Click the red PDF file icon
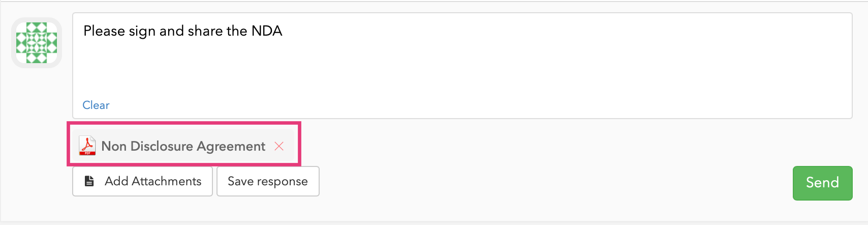 (87, 146)
